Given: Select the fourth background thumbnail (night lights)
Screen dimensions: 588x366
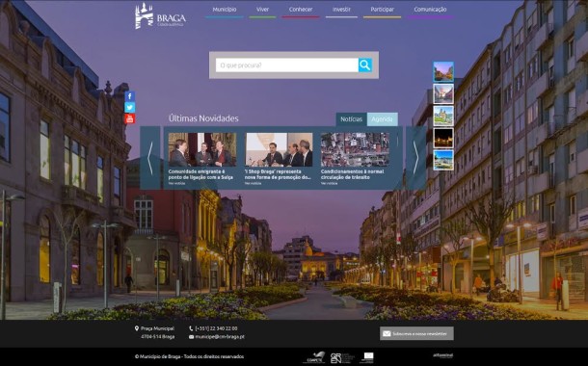Looking at the screenshot, I should 443,138.
